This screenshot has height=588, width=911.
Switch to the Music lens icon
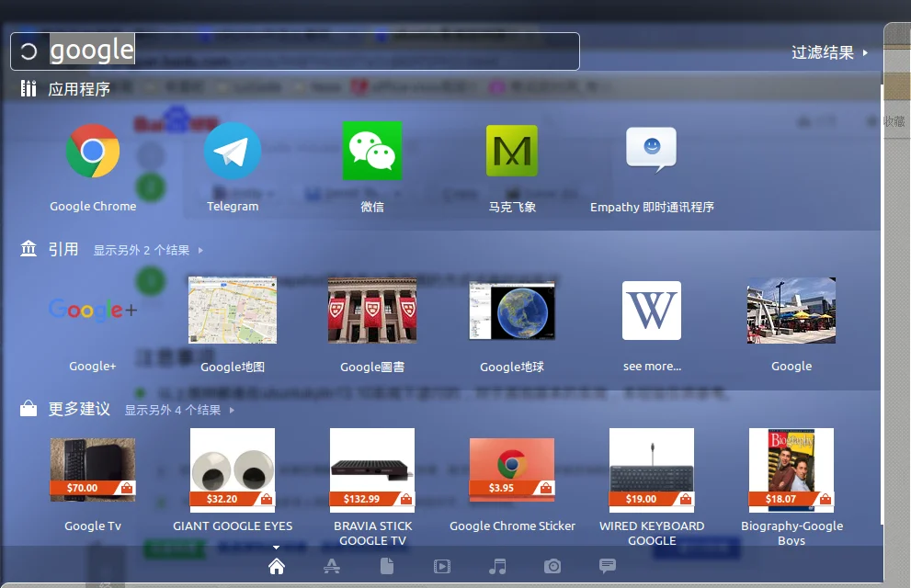[497, 566]
